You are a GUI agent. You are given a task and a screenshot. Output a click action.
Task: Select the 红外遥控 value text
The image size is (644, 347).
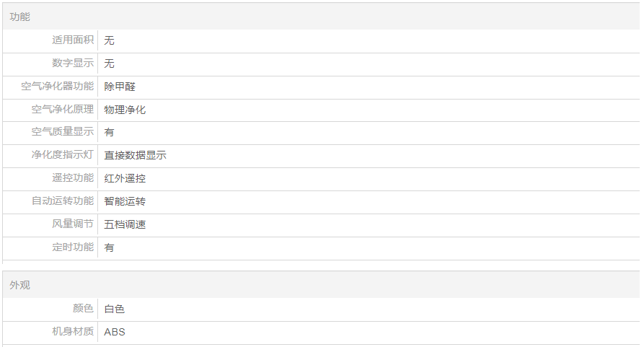[x=125, y=178]
